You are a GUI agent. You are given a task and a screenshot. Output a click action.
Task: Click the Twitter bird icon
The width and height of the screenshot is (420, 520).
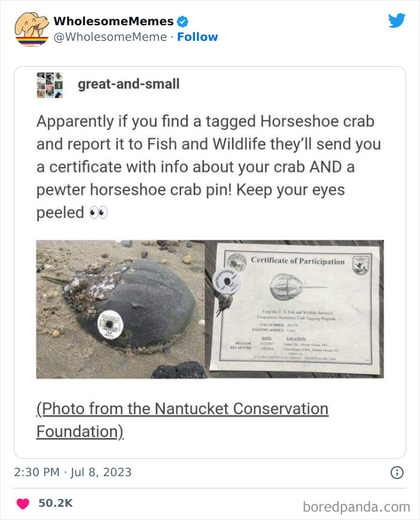point(397,20)
